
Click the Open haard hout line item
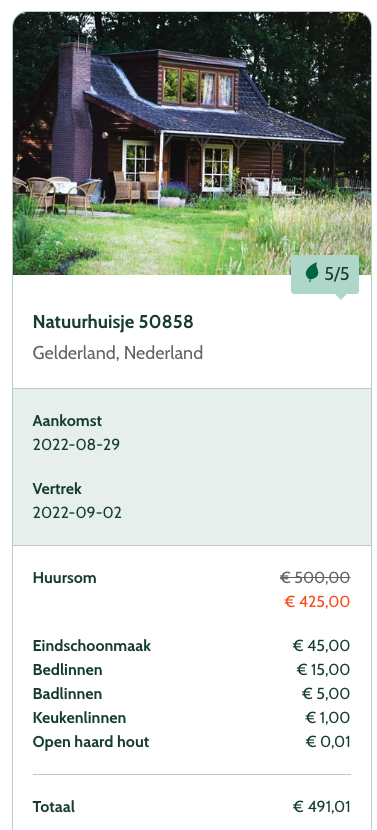coord(192,742)
